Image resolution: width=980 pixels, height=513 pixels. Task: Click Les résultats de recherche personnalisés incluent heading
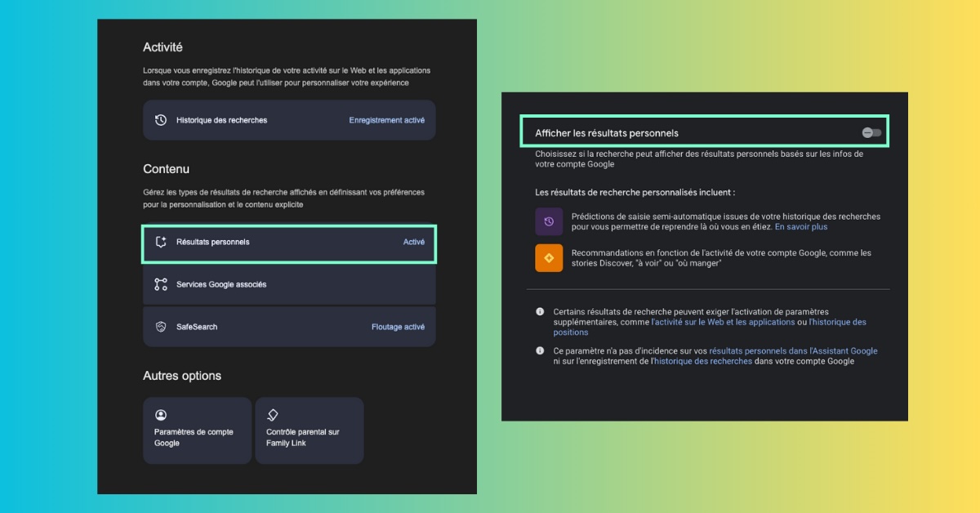click(635, 192)
